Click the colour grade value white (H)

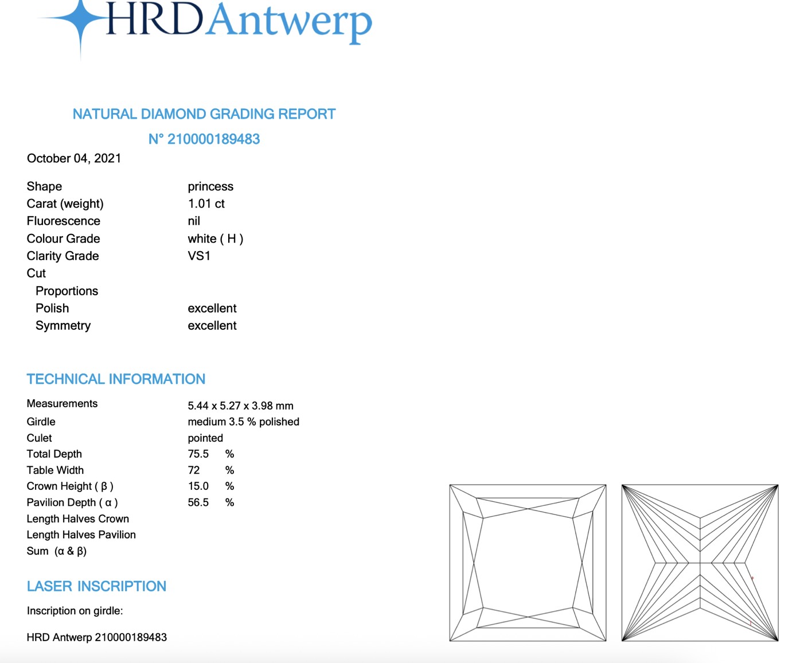[x=215, y=239]
